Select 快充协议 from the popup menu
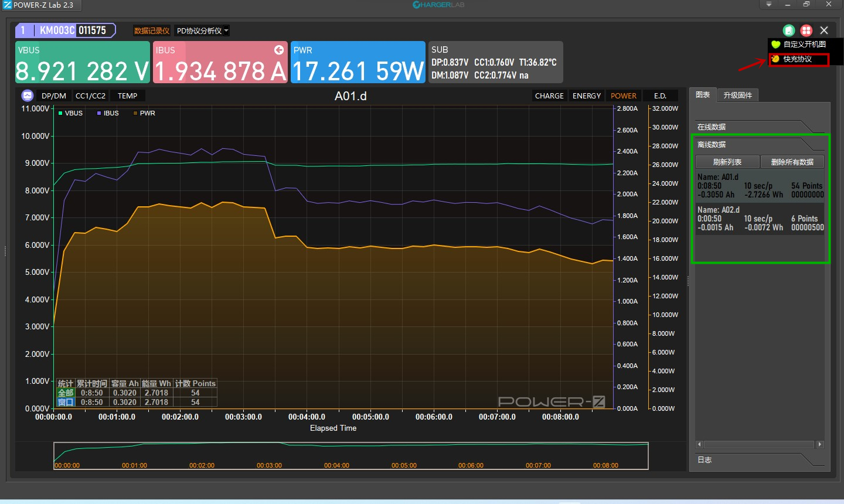Viewport: 844px width, 504px height. point(798,59)
